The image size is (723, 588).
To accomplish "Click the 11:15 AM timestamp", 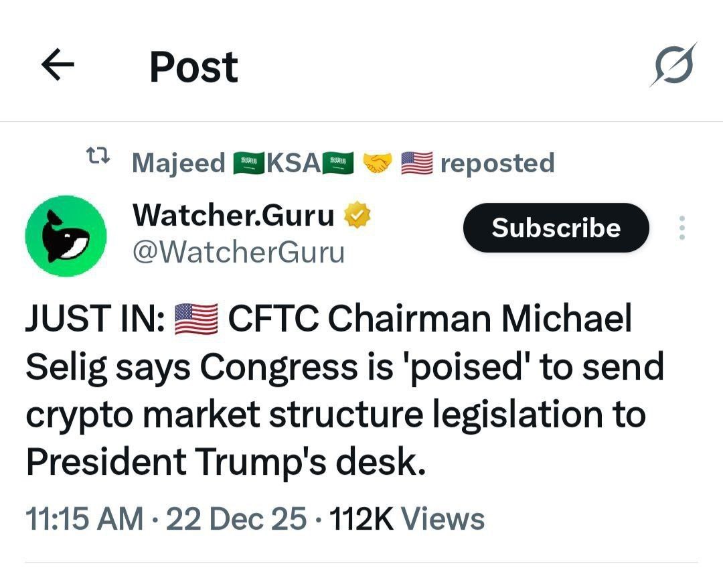I will pos(84,519).
